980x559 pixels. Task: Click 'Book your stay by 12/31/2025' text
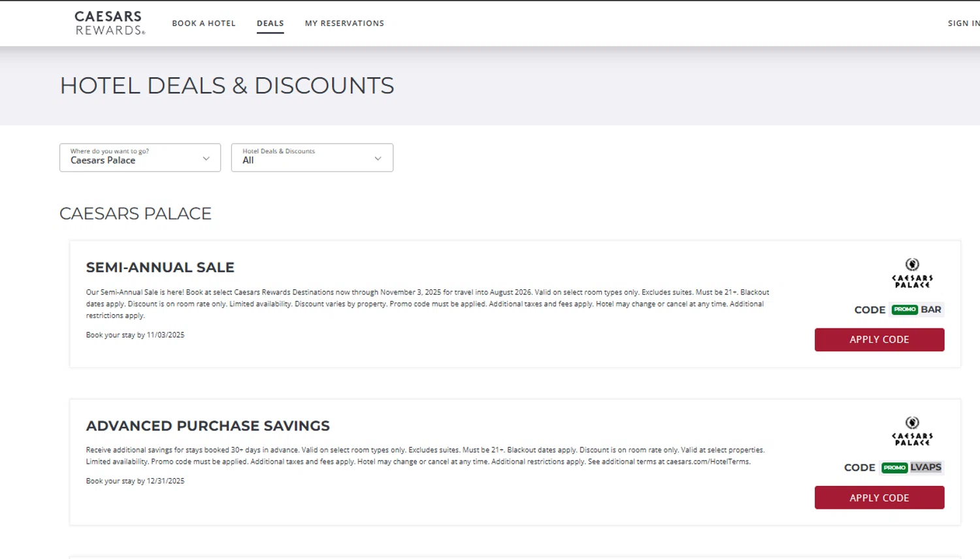click(x=135, y=481)
